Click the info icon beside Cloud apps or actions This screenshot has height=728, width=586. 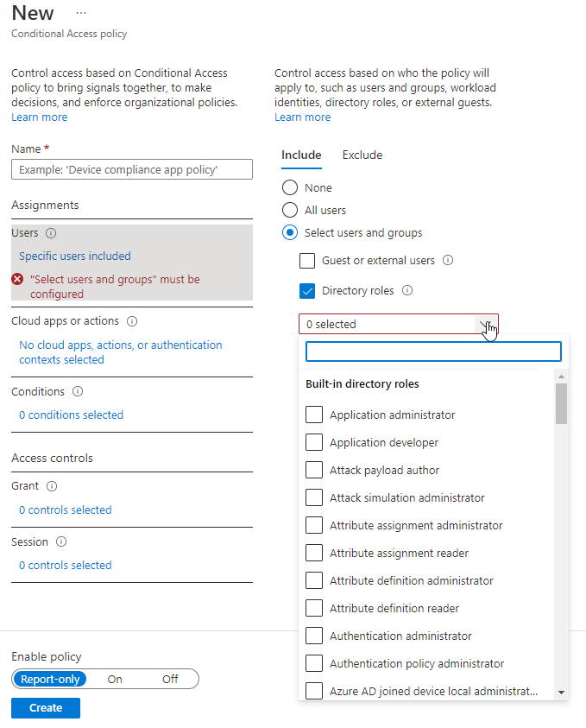[x=132, y=321]
